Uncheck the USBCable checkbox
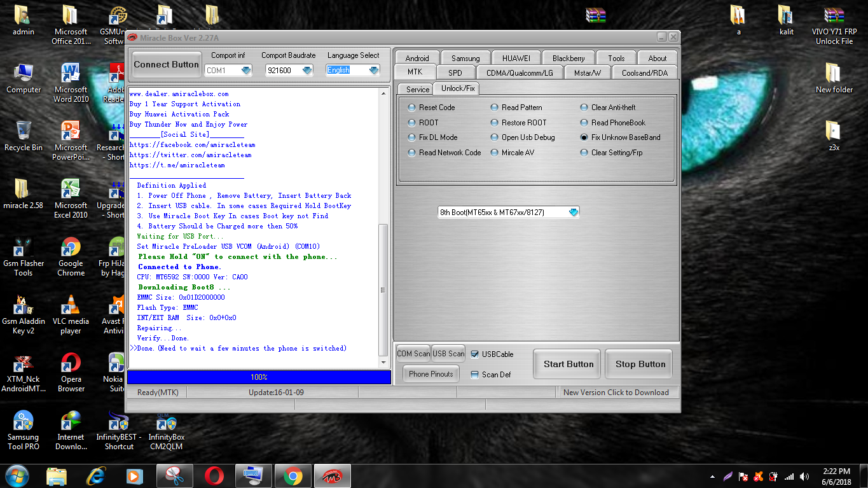This screenshot has height=488, width=868. [474, 354]
